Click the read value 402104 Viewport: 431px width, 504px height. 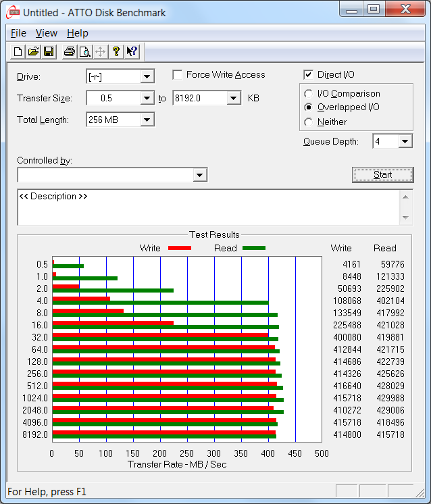pos(390,301)
